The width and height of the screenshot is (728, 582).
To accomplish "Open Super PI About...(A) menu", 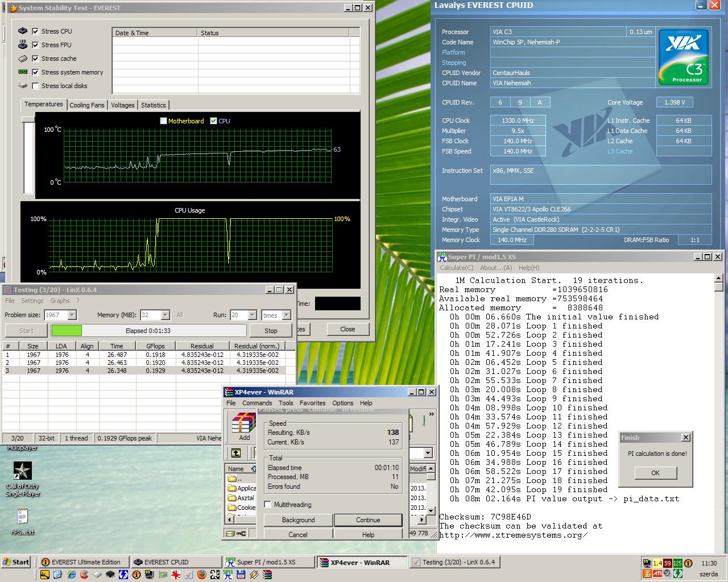I will 496,268.
